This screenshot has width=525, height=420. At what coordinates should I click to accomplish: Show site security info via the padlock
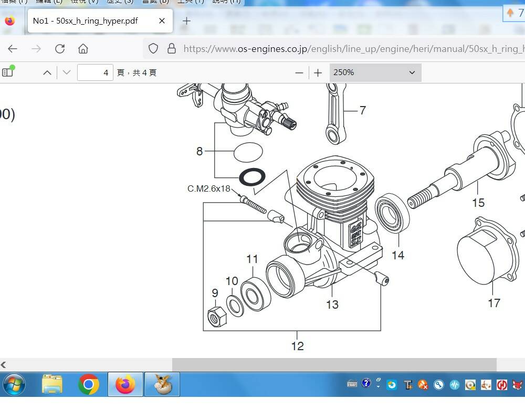[x=172, y=49]
